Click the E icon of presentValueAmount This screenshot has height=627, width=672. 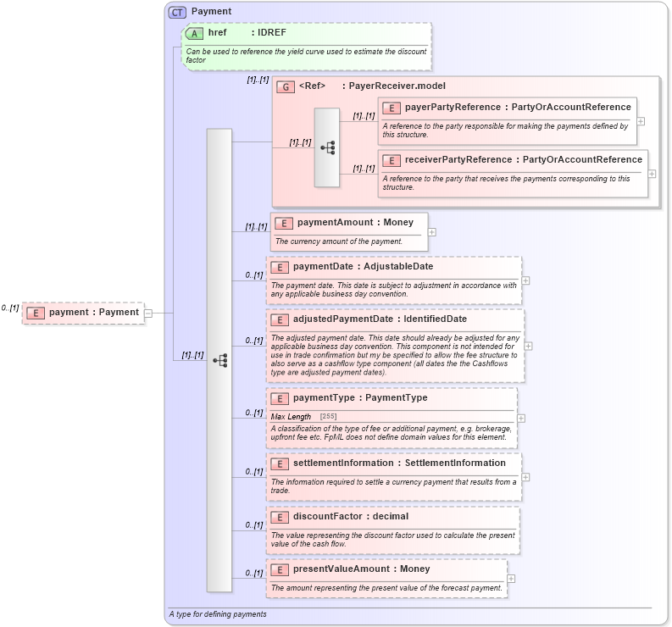pos(280,570)
